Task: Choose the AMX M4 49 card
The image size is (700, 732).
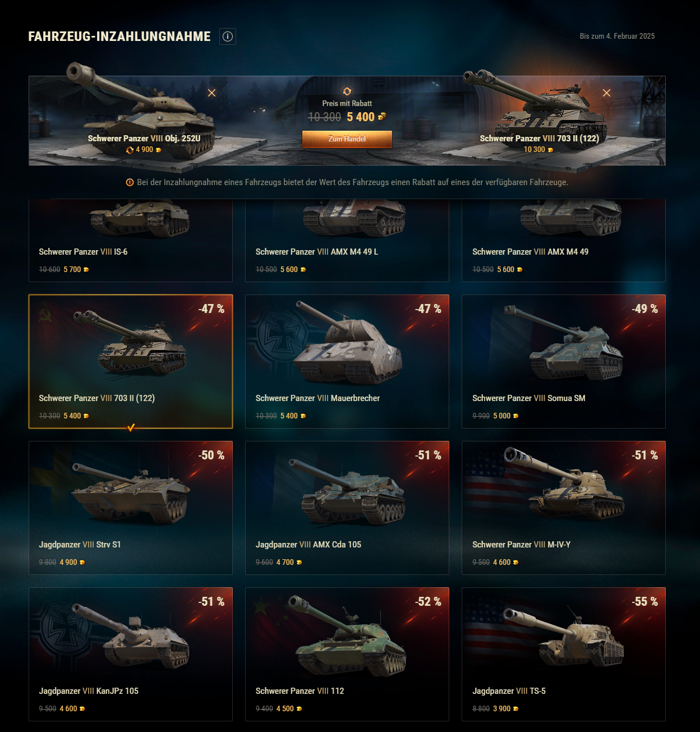Action: coord(564,240)
